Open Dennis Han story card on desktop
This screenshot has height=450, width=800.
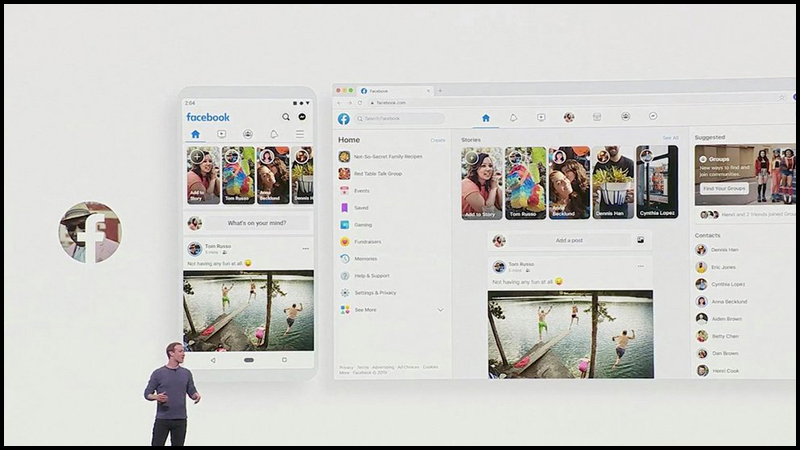coord(613,182)
